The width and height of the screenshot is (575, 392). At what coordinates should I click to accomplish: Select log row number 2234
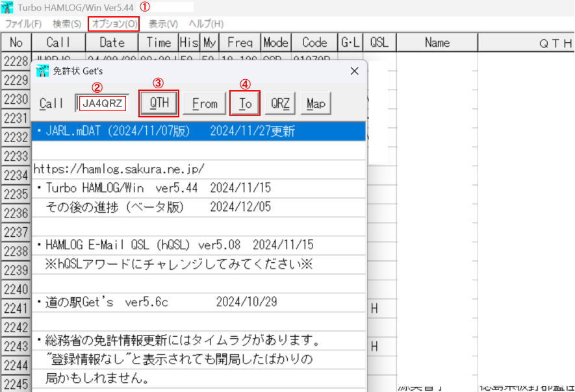(16, 175)
